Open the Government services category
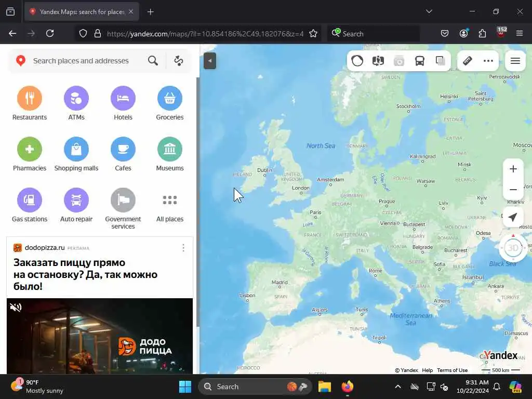 click(123, 209)
